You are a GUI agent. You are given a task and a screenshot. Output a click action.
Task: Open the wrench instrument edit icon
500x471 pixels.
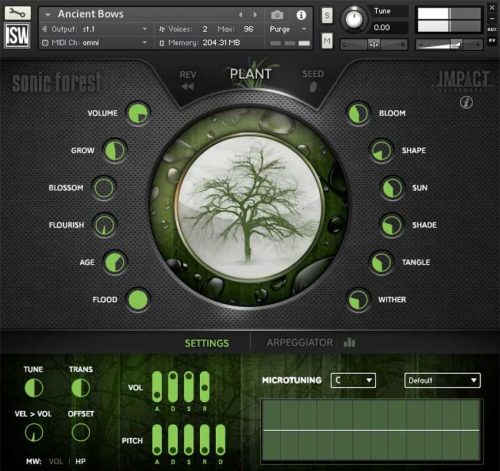17,13
